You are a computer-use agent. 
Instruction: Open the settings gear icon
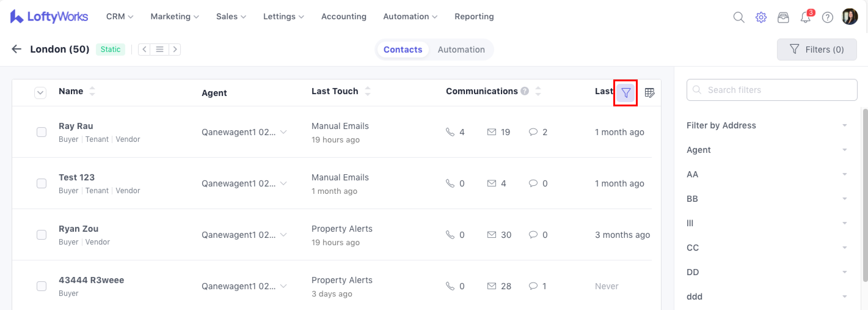pyautogui.click(x=761, y=17)
